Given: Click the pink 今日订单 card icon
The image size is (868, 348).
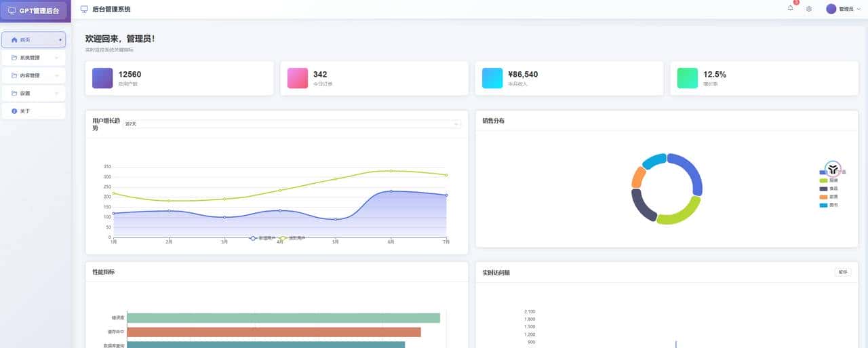Looking at the screenshot, I should pos(298,79).
